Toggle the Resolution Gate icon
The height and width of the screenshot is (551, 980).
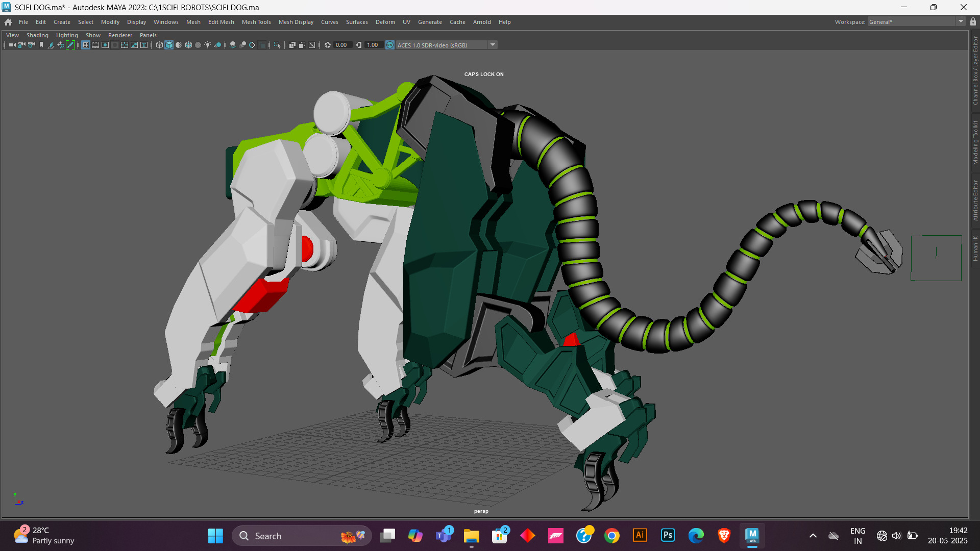tap(105, 45)
